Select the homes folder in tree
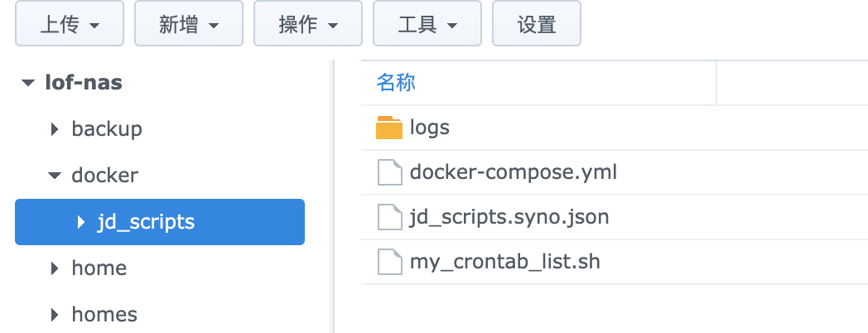The image size is (868, 333). click(104, 315)
